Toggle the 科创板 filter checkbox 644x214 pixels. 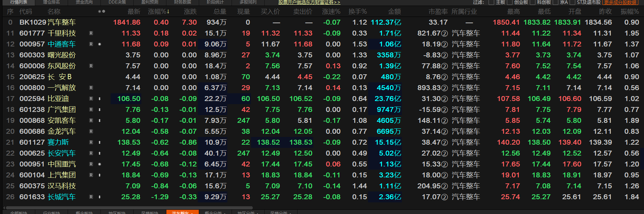point(533,2)
